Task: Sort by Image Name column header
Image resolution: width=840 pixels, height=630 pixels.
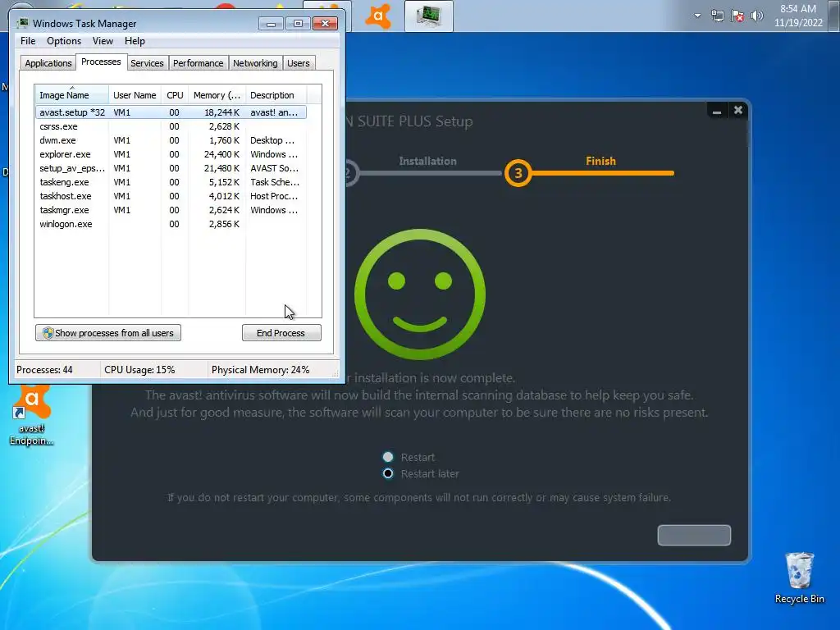Action: pyautogui.click(x=72, y=95)
